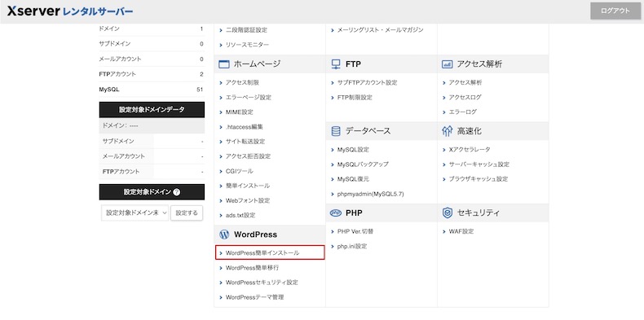Click the ログアウト logout button
644x320 pixels.
615,11
